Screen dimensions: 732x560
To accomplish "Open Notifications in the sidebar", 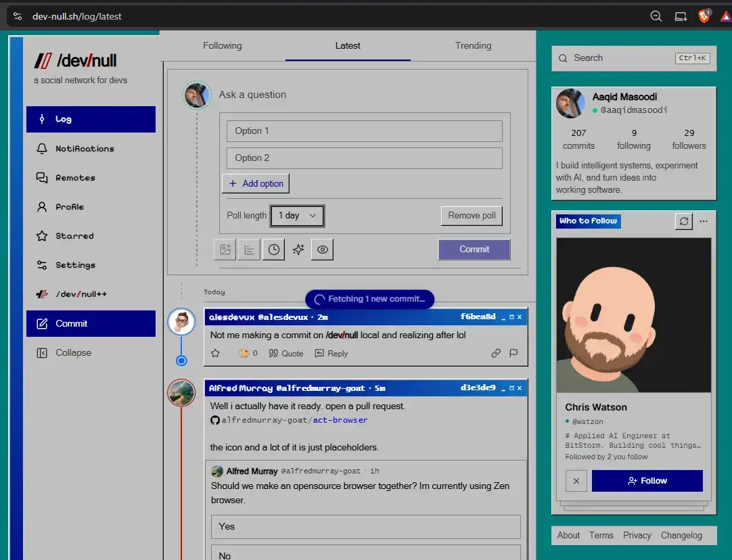I will point(91,149).
